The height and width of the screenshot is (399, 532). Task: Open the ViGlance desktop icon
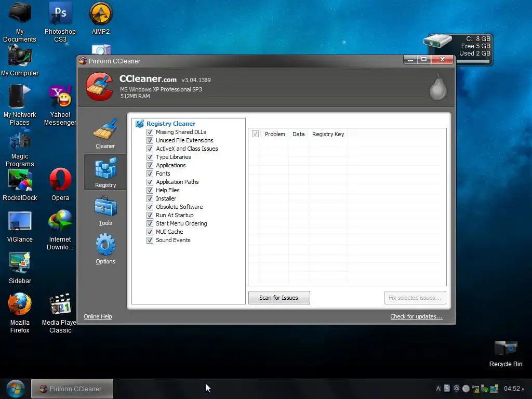[20, 227]
